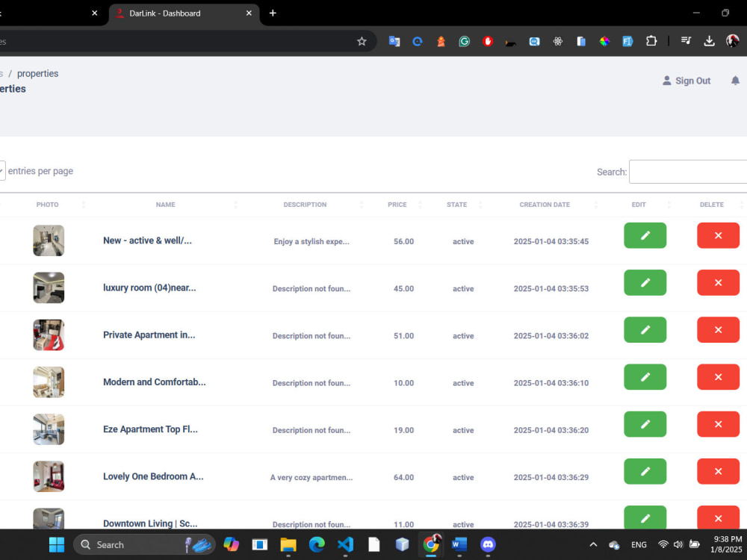Open photo of 'luxury room (04)near...'
The width and height of the screenshot is (747, 560).
point(49,287)
